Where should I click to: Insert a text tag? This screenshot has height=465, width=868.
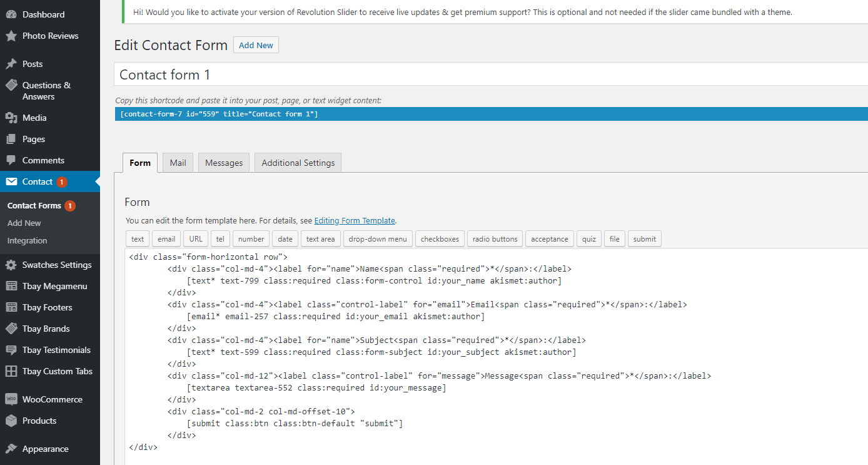coord(138,238)
